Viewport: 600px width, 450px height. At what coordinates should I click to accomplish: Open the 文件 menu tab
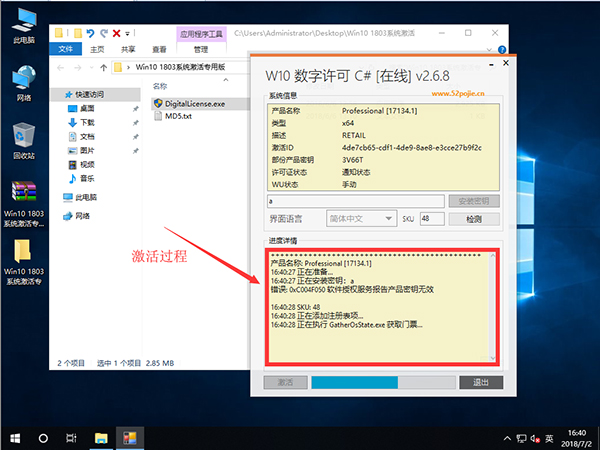pyautogui.click(x=65, y=49)
